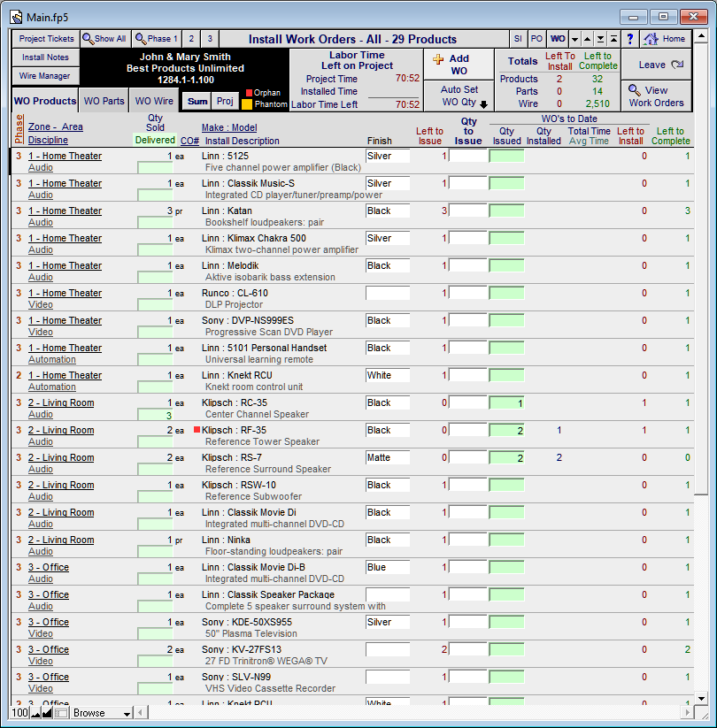
Task: Open the Finish field for Linn 5125
Action: (x=388, y=156)
